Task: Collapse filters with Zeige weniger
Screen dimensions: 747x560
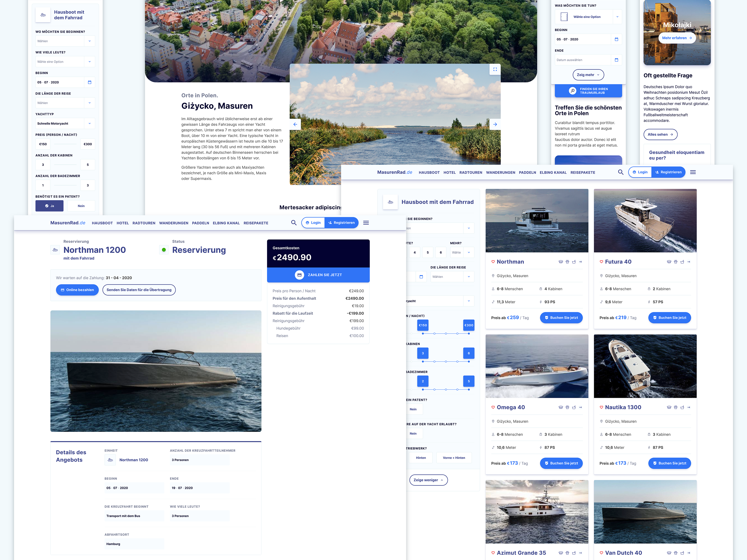Action: pyautogui.click(x=428, y=480)
